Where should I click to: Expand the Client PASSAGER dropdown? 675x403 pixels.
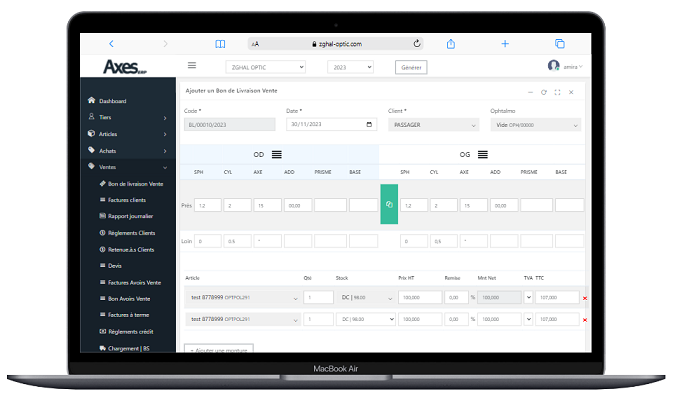[x=433, y=125]
